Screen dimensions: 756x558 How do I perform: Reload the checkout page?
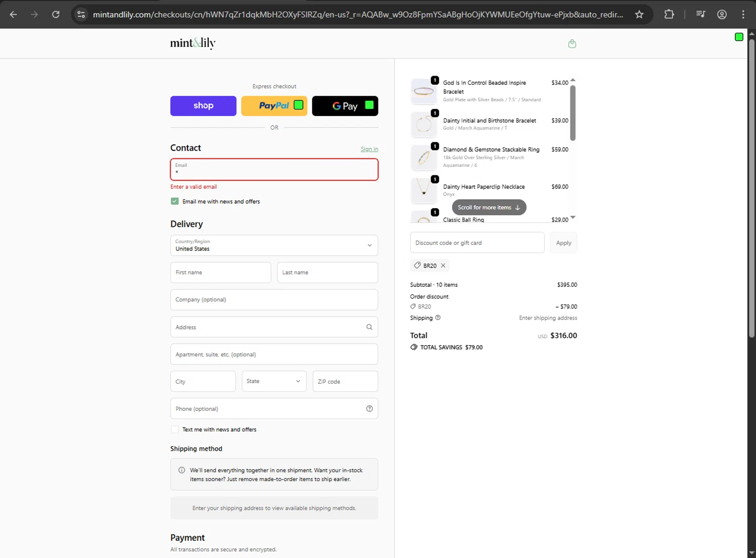56,15
